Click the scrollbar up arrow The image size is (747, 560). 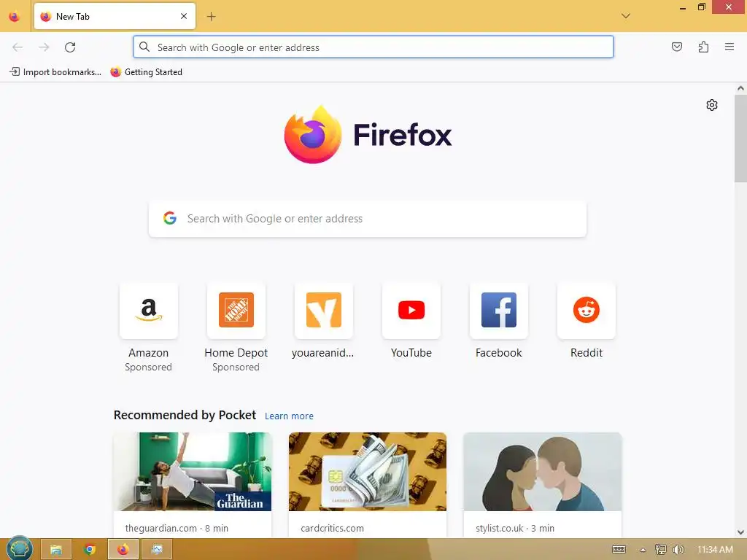(740, 88)
